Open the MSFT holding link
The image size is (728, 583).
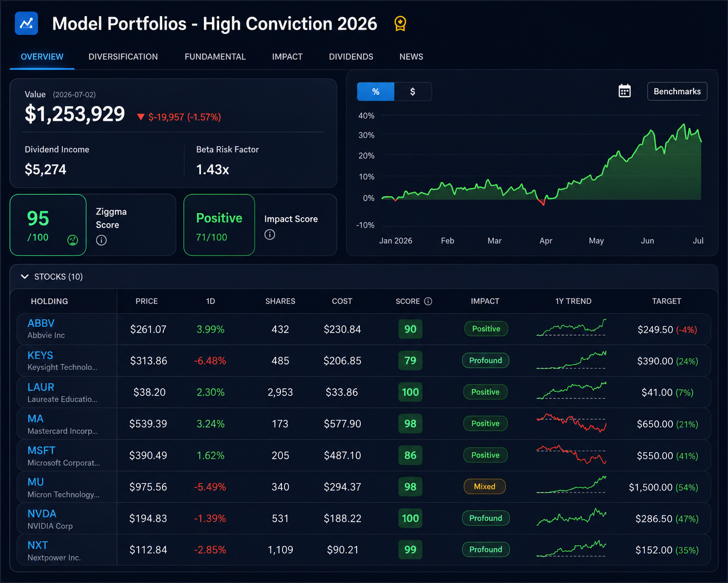tap(41, 451)
